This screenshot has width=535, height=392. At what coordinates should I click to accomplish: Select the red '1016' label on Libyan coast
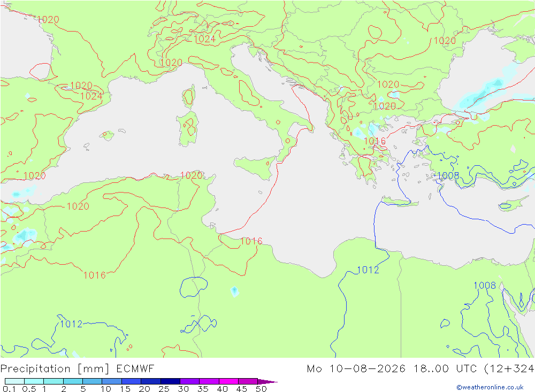(251, 241)
